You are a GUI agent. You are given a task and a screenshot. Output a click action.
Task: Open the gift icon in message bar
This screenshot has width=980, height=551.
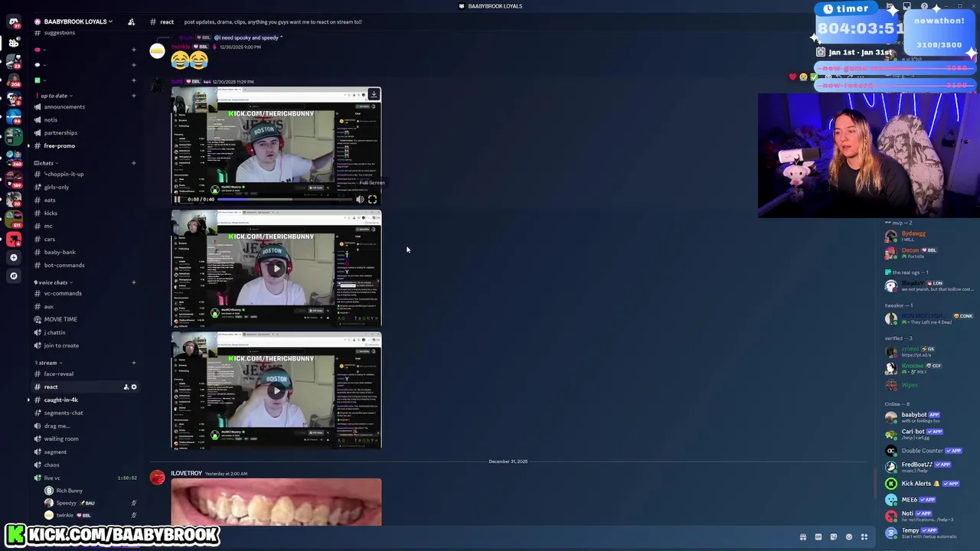tap(802, 537)
